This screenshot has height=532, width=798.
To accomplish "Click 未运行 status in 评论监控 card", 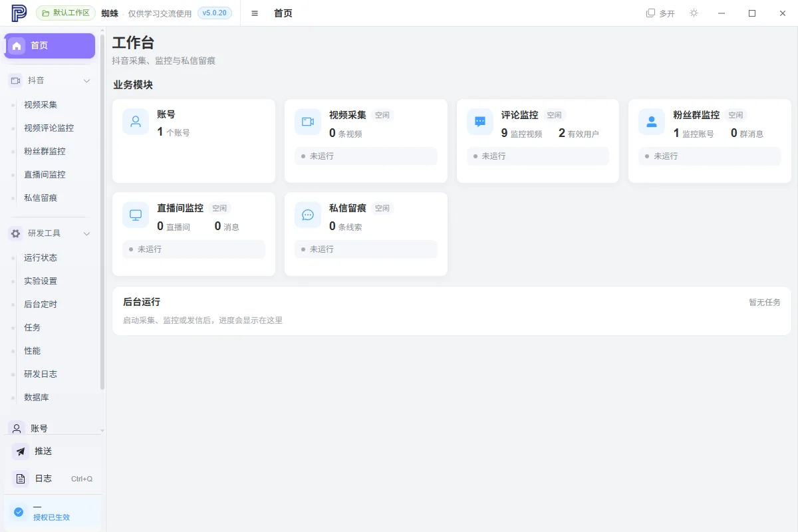I will (x=538, y=156).
